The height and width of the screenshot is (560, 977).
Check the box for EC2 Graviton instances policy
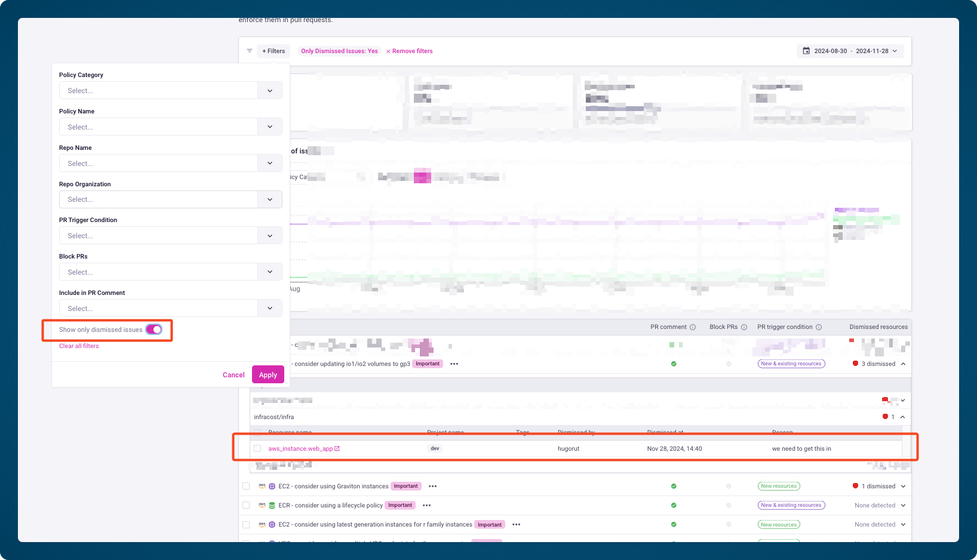pyautogui.click(x=246, y=486)
